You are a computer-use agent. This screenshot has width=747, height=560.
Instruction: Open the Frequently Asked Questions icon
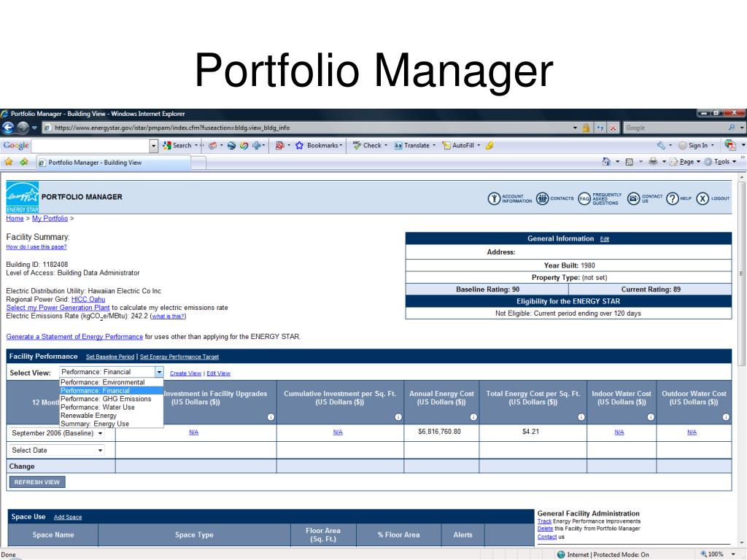(584, 198)
